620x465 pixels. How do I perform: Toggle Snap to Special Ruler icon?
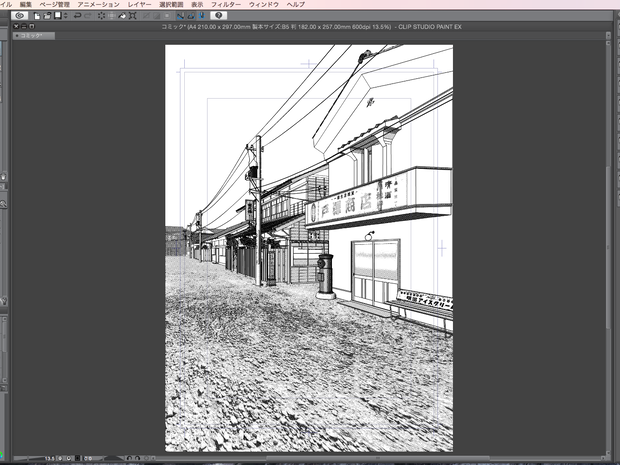pyautogui.click(x=191, y=16)
